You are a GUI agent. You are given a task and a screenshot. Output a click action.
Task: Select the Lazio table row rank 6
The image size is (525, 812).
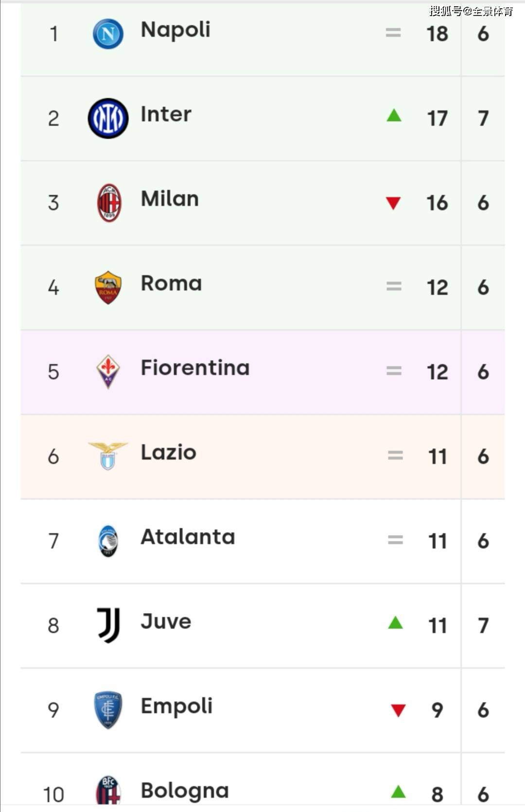pos(53,457)
